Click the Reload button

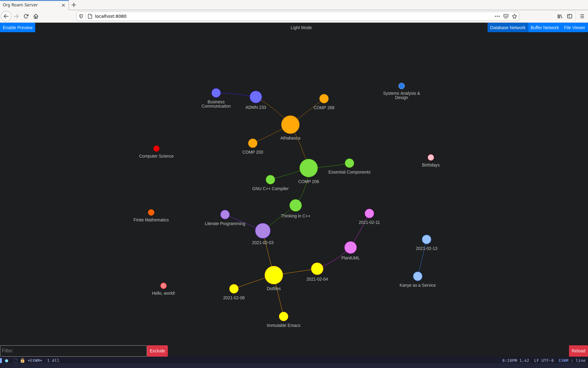pos(578,351)
